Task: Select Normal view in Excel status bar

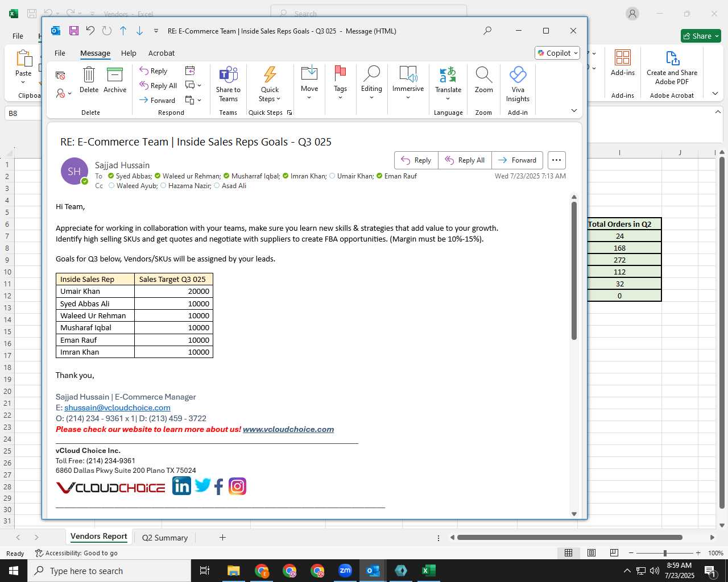Action: (x=568, y=553)
